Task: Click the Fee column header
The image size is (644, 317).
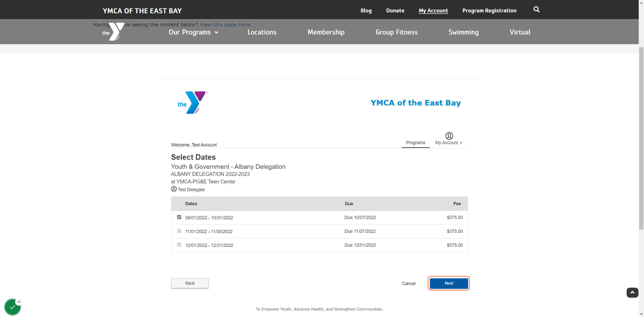Action: pos(457,204)
